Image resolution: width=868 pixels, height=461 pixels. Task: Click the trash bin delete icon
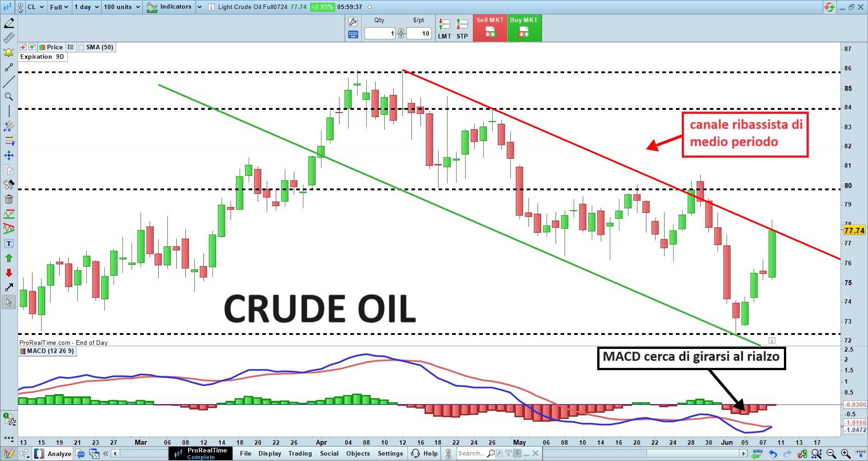[x=9, y=199]
